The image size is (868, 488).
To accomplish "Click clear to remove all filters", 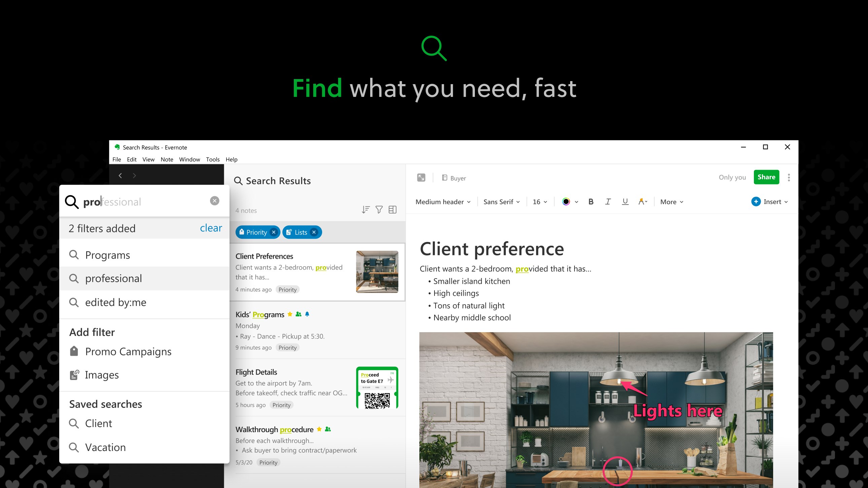I will [x=210, y=227].
